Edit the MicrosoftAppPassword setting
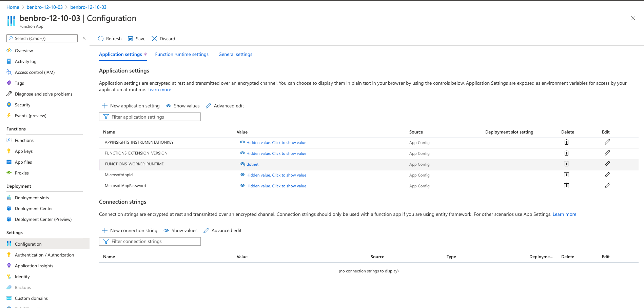 (607, 186)
